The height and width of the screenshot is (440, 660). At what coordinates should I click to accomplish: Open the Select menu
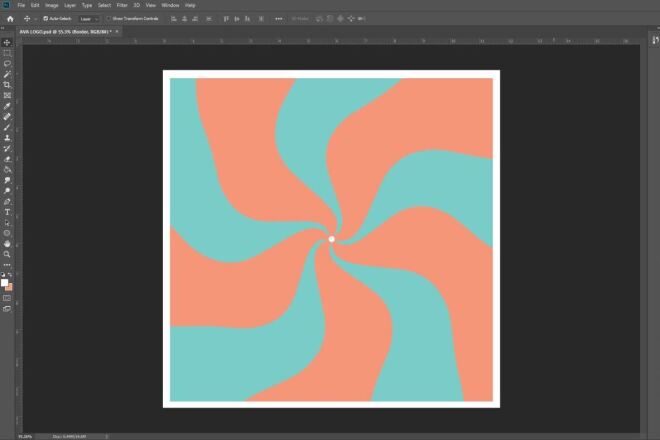tap(104, 5)
